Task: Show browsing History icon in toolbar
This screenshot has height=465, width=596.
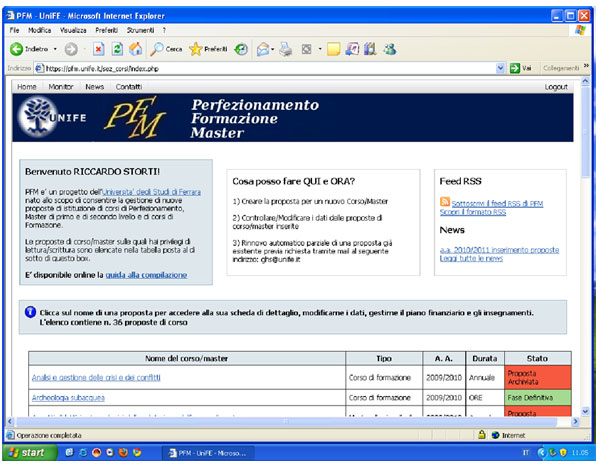Action: click(241, 49)
